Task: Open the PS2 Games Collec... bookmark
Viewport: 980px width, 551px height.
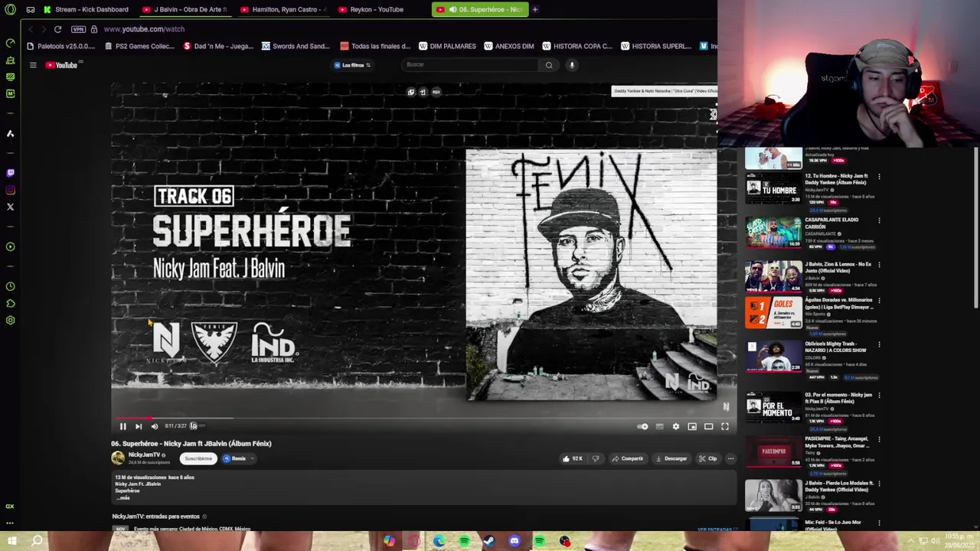Action: pyautogui.click(x=139, y=46)
